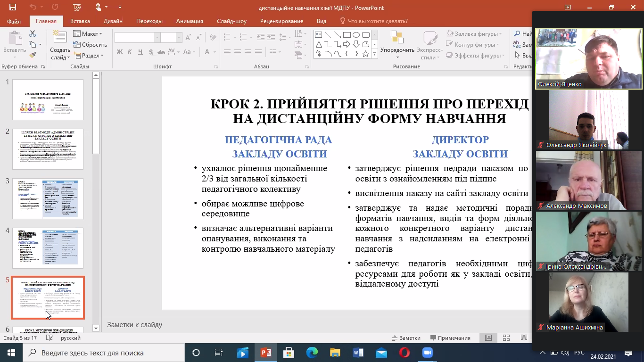Select the Format Painter brush icon
644x362 pixels.
(33, 55)
